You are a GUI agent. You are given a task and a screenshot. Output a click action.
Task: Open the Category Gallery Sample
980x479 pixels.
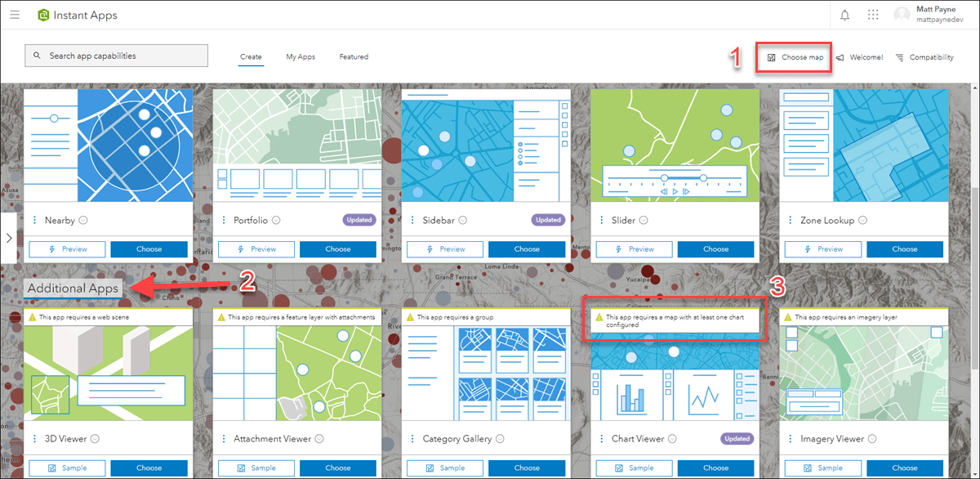pyautogui.click(x=445, y=468)
